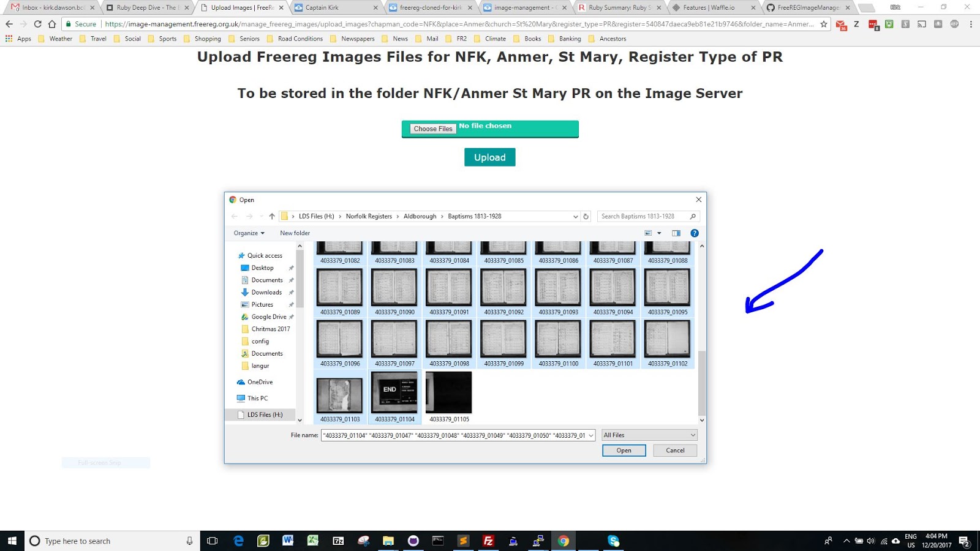The width and height of the screenshot is (980, 551).
Task: Open the Action Center notifications icon
Action: (x=964, y=541)
